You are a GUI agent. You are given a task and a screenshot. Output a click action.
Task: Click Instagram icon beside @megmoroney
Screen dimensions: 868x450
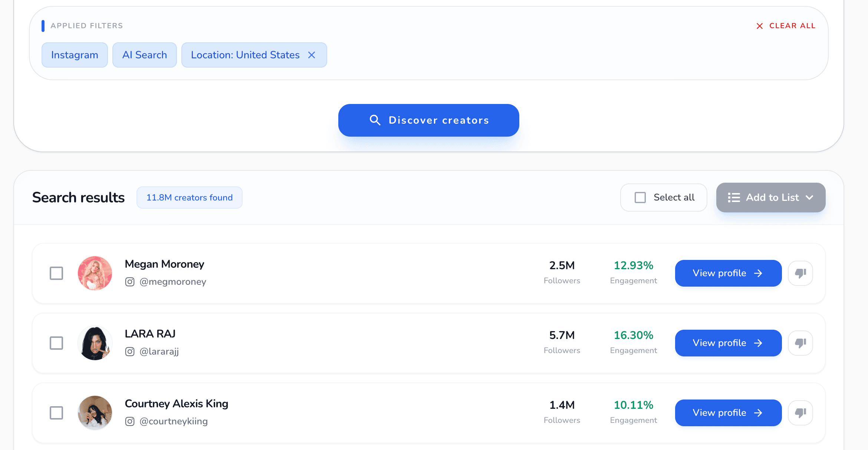pos(130,282)
